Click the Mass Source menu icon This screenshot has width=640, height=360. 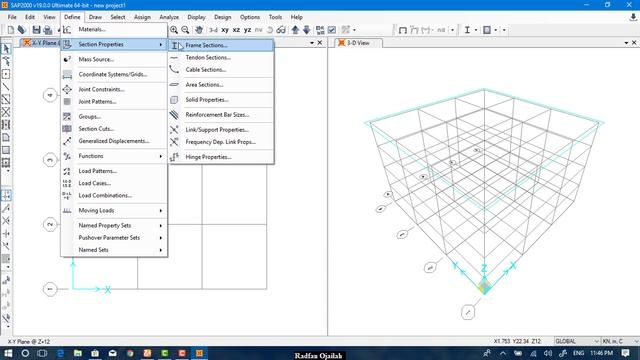pos(67,60)
